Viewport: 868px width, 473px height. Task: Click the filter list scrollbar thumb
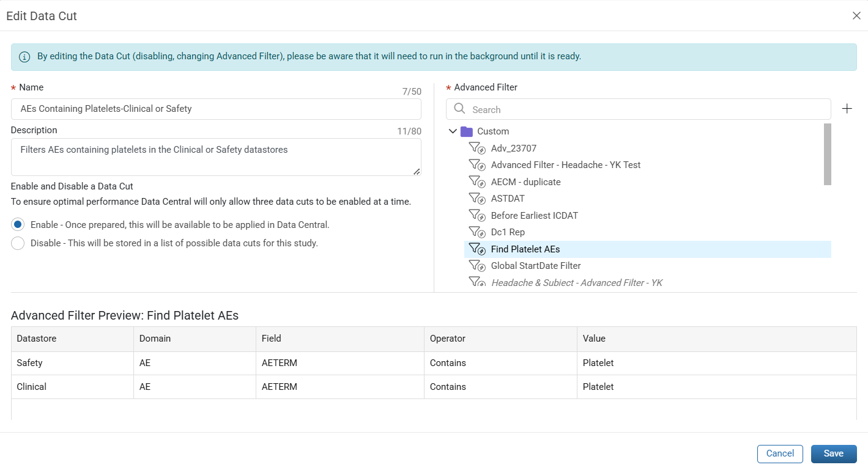click(x=828, y=154)
